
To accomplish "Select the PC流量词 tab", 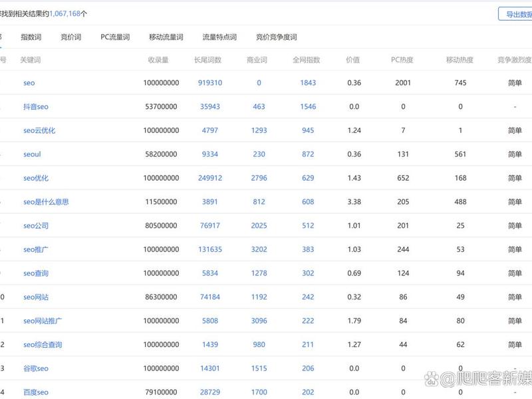I will click(x=115, y=37).
